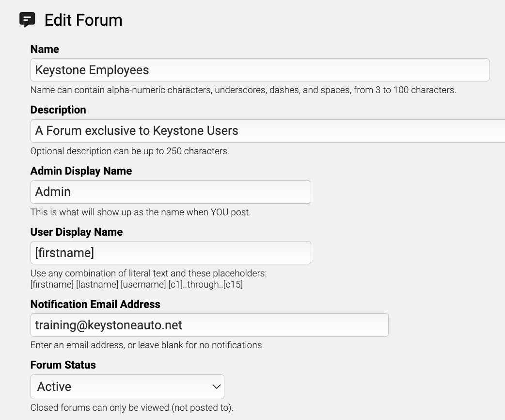Viewport: 505px width, 420px height.
Task: Click the User Display Name field with [firstname]
Action: (x=171, y=253)
